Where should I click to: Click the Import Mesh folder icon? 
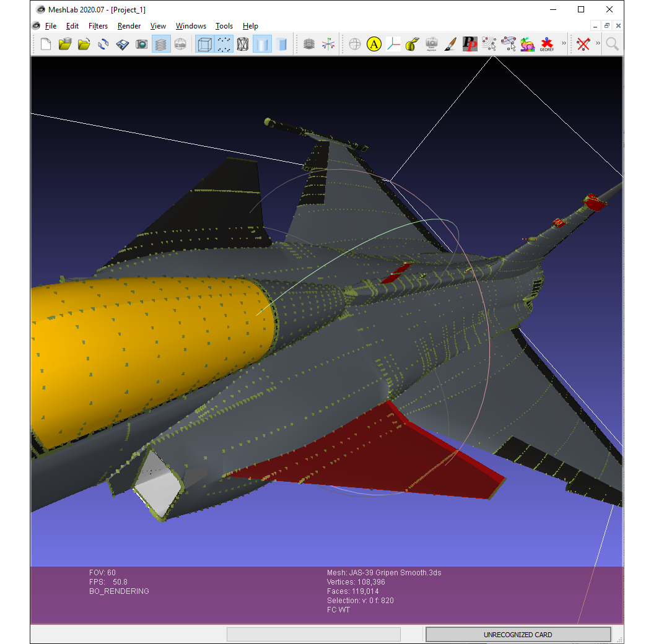(x=84, y=44)
